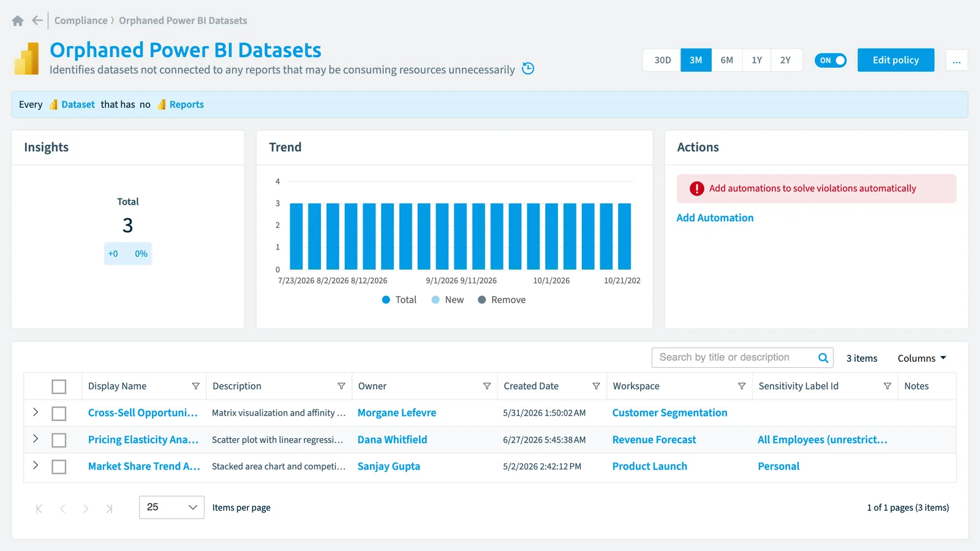Filter the Created Date column
980x551 pixels.
596,386
